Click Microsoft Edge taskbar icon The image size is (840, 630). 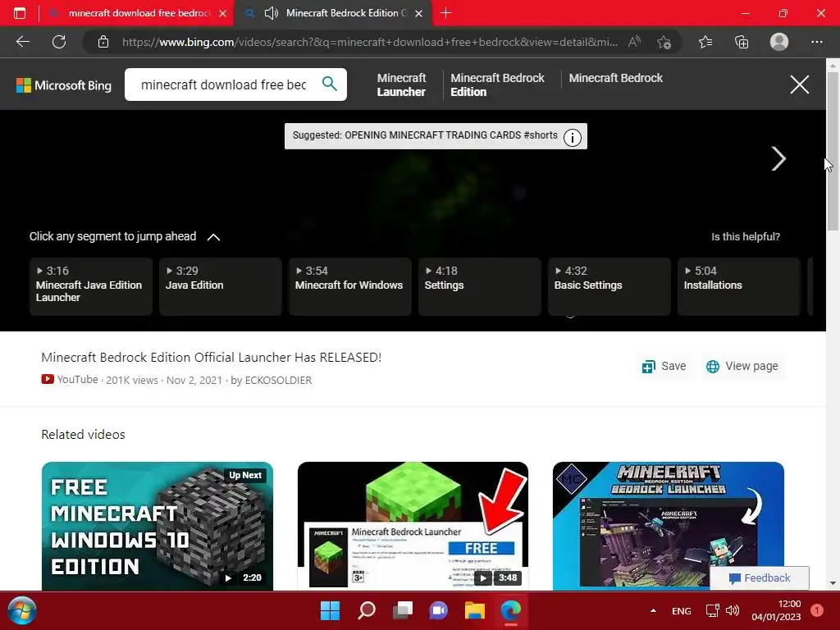point(510,610)
